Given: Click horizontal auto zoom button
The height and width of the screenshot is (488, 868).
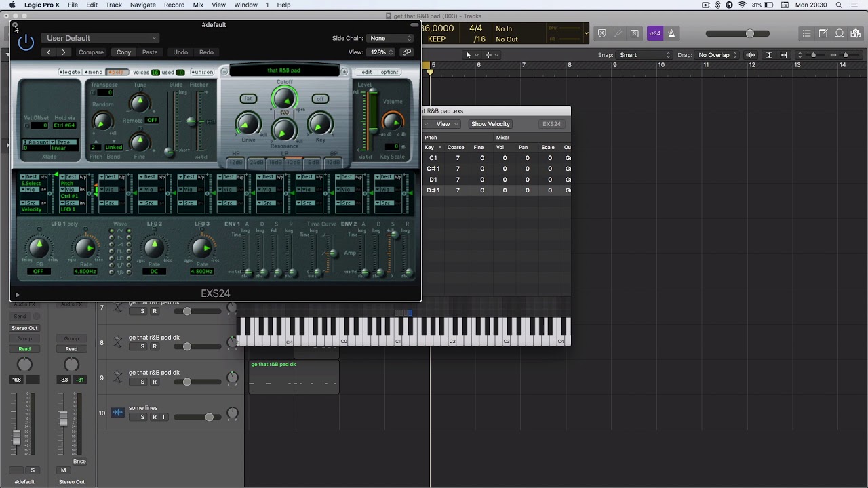Looking at the screenshot, I should [784, 55].
